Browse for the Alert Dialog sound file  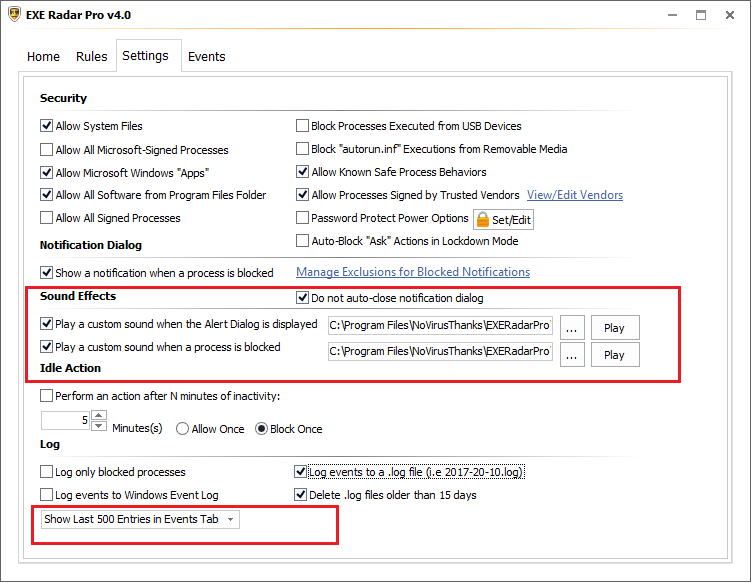pos(571,328)
